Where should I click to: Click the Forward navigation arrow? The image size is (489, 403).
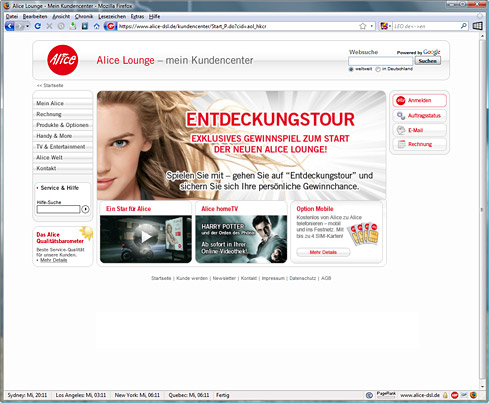point(20,26)
